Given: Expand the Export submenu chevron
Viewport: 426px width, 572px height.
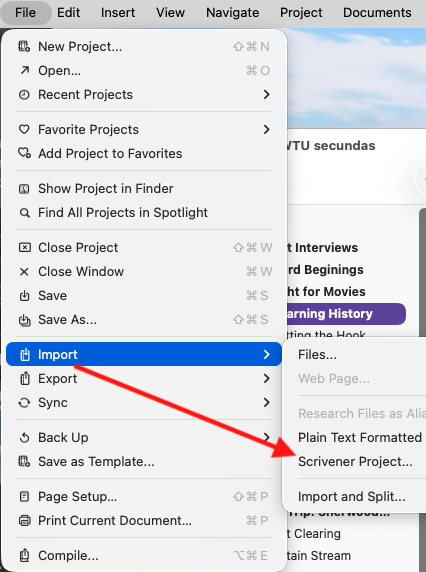Looking at the screenshot, I should (x=267, y=379).
